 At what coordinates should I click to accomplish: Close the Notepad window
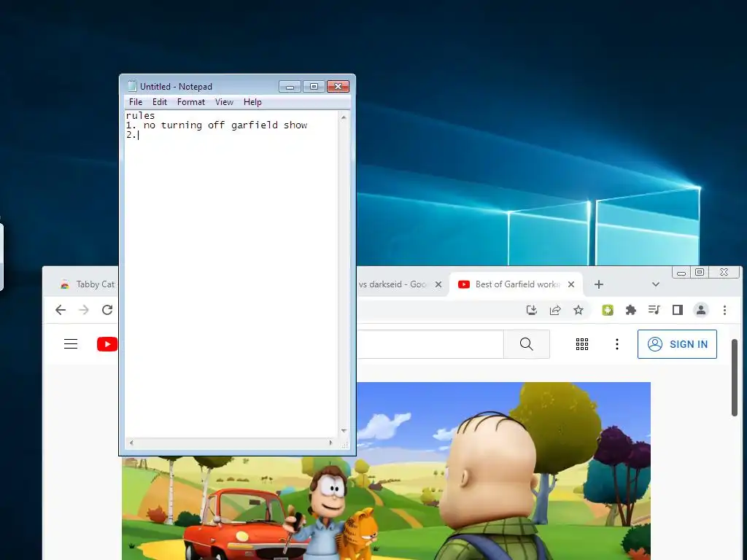pos(338,86)
